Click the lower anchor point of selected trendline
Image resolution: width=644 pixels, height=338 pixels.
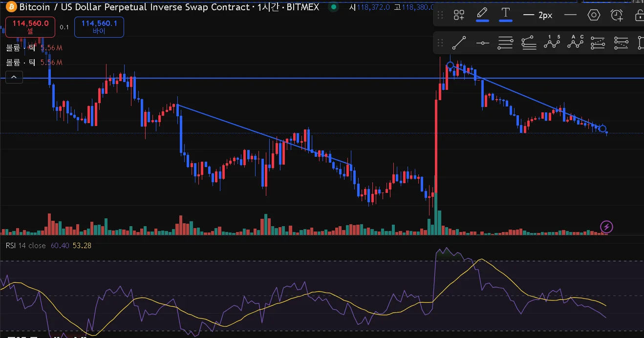(602, 128)
